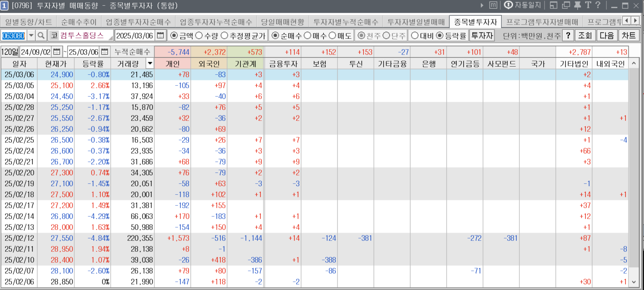This screenshot has width=644, height=290.
Task: Click the pin window icon in title bar
Action: pyautogui.click(x=577, y=5)
